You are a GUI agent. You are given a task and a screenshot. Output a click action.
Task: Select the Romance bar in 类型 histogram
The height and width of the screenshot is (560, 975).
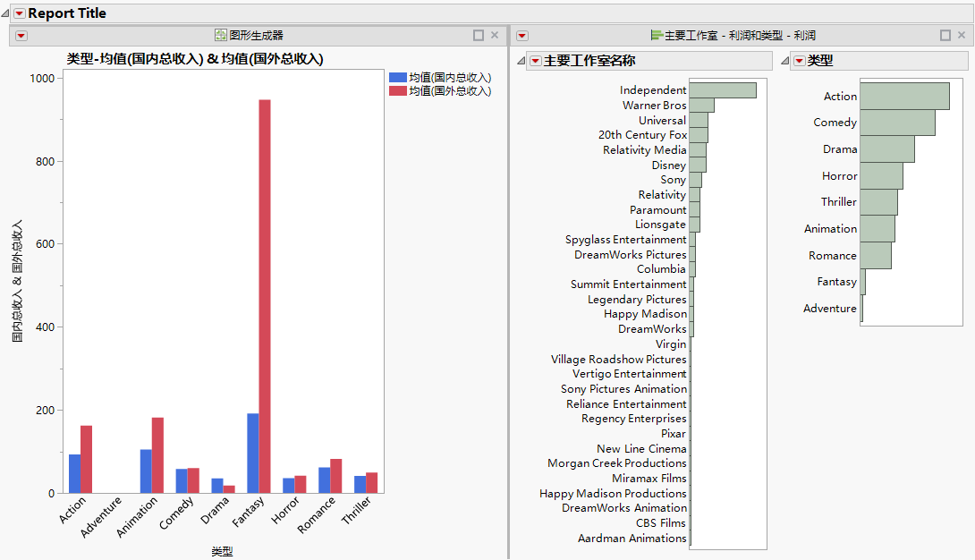point(876,256)
